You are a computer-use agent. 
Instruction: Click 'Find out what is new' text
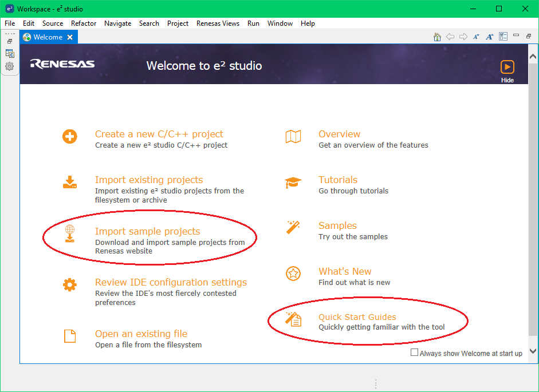click(x=355, y=282)
